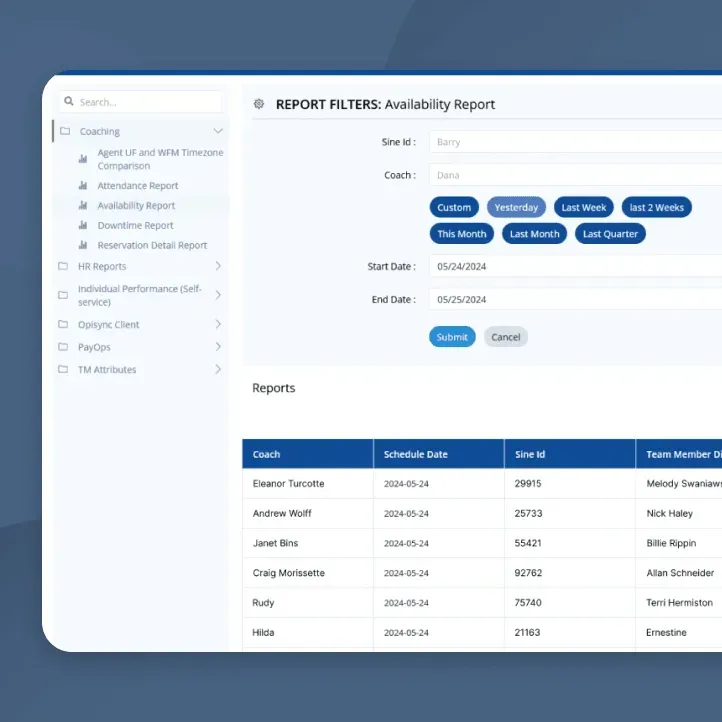Click the chart icon beside Agent UF and WFM Timezone Comparison
Viewport: 722px width, 722px height.
pyautogui.click(x=83, y=159)
